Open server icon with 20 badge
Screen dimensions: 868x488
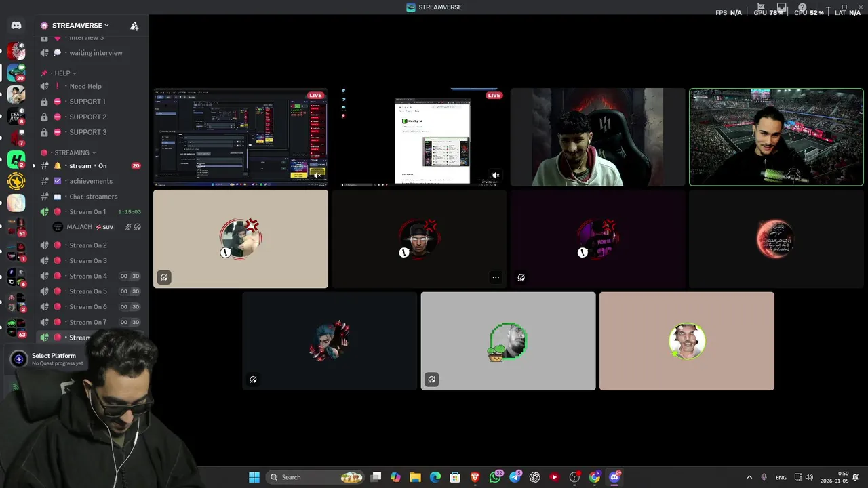(x=16, y=73)
